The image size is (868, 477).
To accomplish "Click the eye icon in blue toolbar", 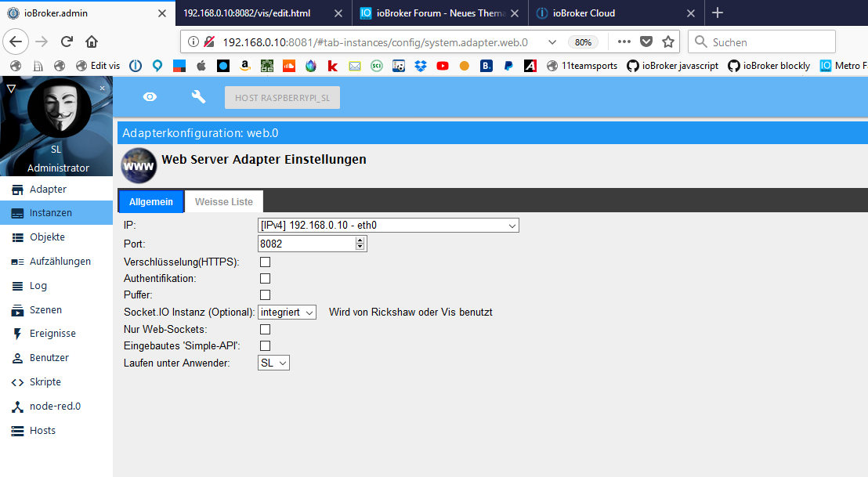I will pyautogui.click(x=150, y=97).
